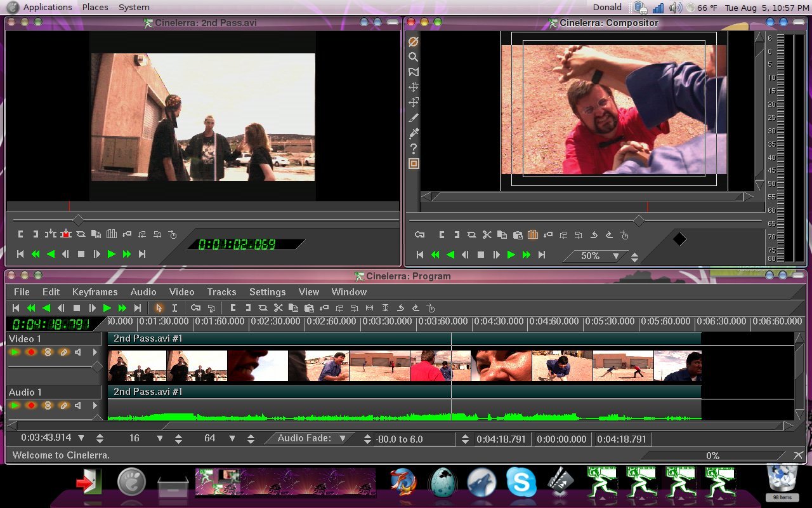Toggle mute on Audio 1 track

coord(79,405)
